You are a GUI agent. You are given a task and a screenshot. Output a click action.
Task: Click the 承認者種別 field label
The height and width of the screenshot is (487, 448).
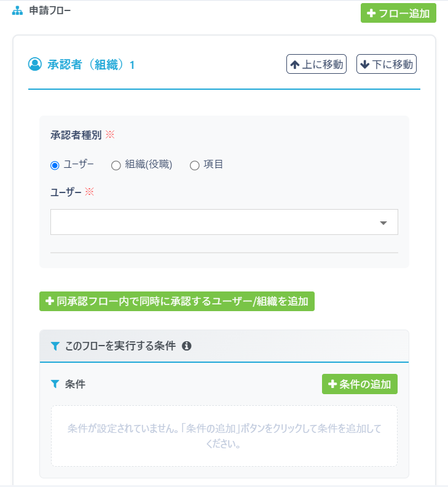(76, 135)
